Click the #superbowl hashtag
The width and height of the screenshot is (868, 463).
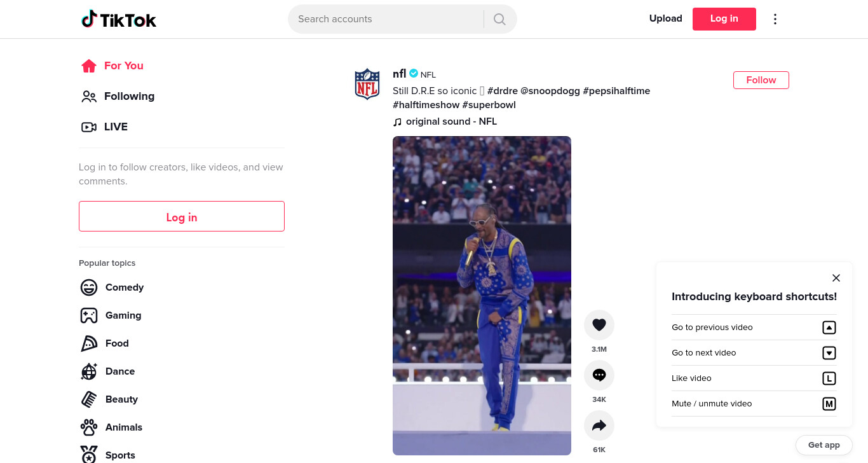coord(489,105)
